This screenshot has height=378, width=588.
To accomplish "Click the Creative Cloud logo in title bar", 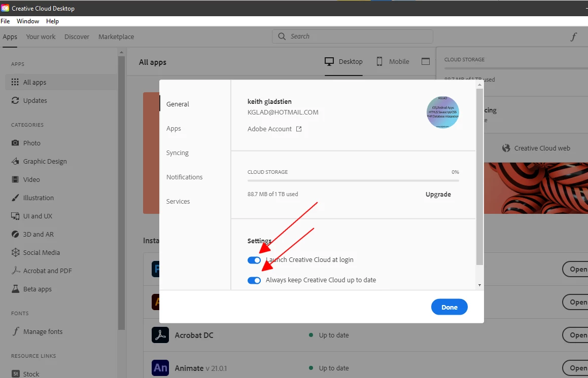I will coord(5,8).
